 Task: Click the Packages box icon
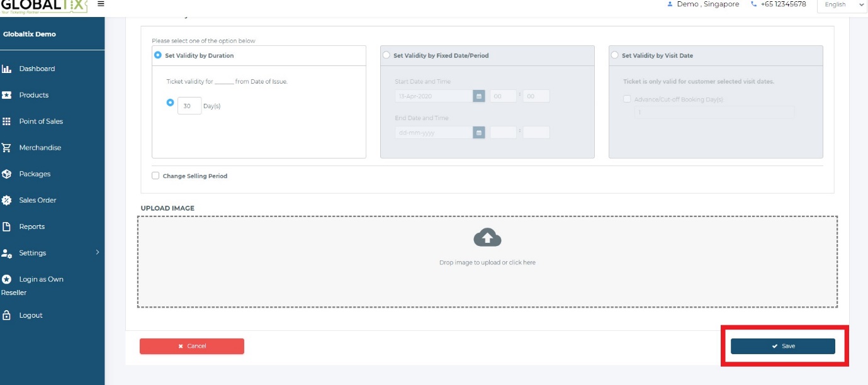pos(7,174)
